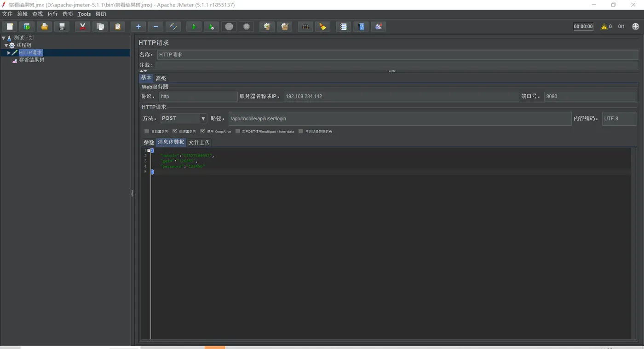Switch to the 文件上传 tab
The image size is (644, 349).
(x=199, y=142)
